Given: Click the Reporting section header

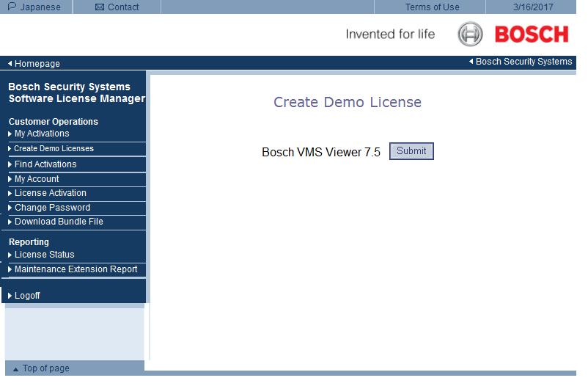Looking at the screenshot, I should [29, 242].
